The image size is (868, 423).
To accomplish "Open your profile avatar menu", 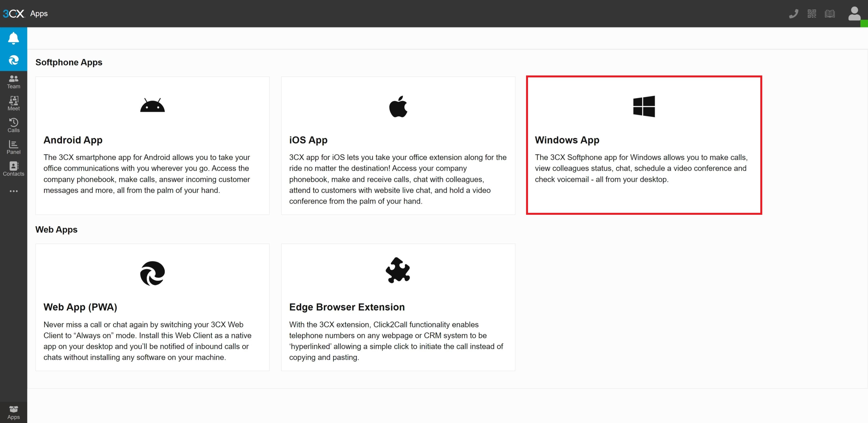I will tap(854, 14).
